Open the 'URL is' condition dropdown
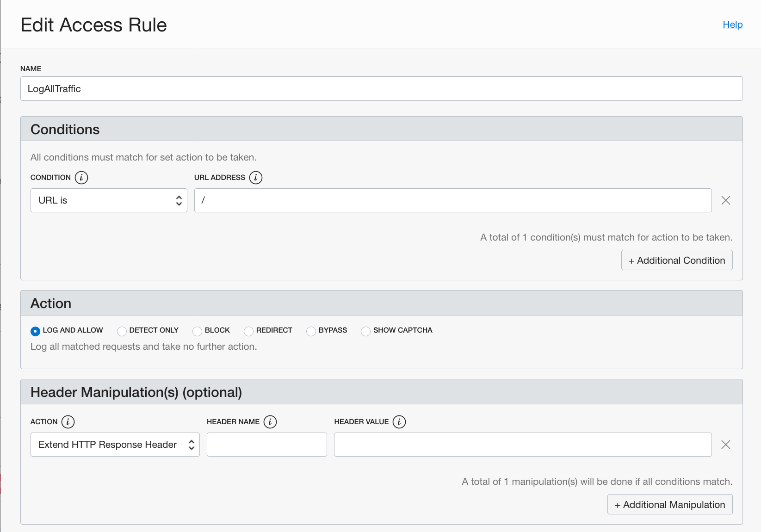This screenshot has width=761, height=532. pos(109,200)
